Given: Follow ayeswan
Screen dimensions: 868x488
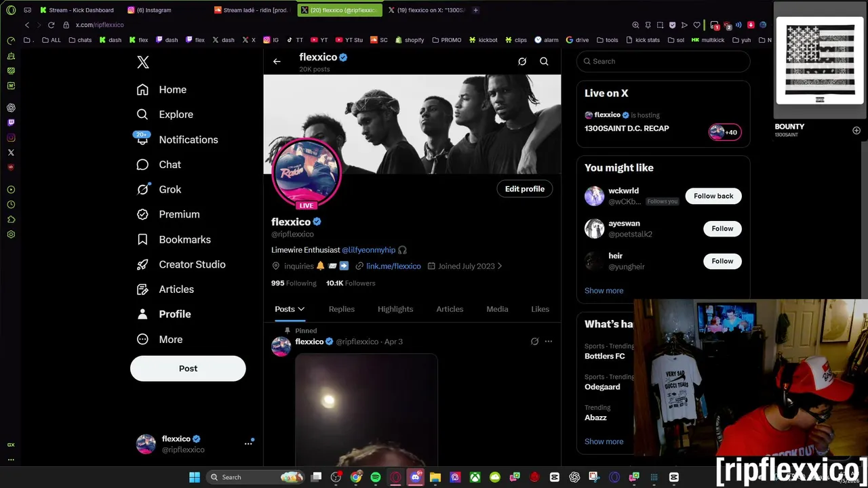Looking at the screenshot, I should point(722,228).
